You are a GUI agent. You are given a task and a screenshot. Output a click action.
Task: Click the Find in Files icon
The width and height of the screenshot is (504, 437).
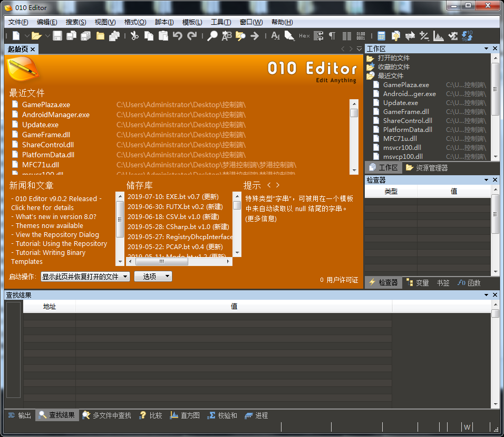[x=240, y=36]
